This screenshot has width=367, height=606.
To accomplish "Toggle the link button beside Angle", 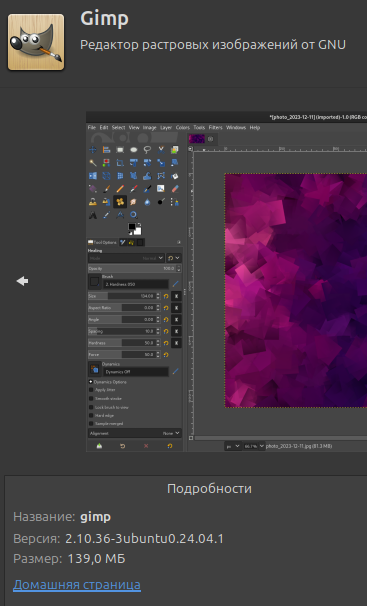I will (176, 319).
